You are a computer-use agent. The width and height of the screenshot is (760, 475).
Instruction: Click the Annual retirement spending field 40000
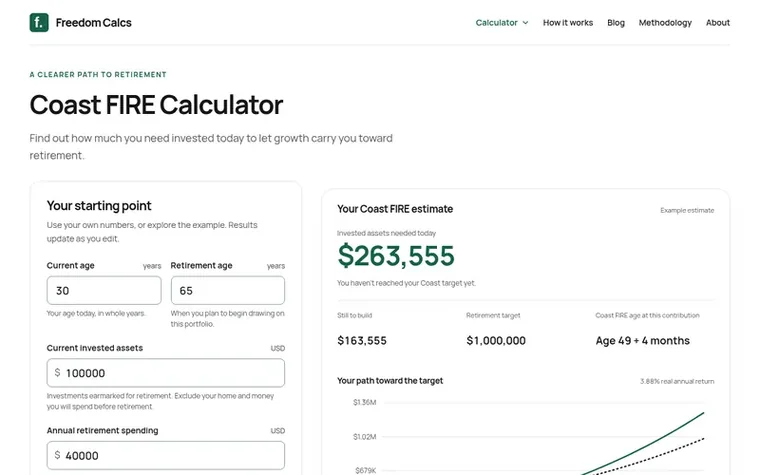click(166, 455)
